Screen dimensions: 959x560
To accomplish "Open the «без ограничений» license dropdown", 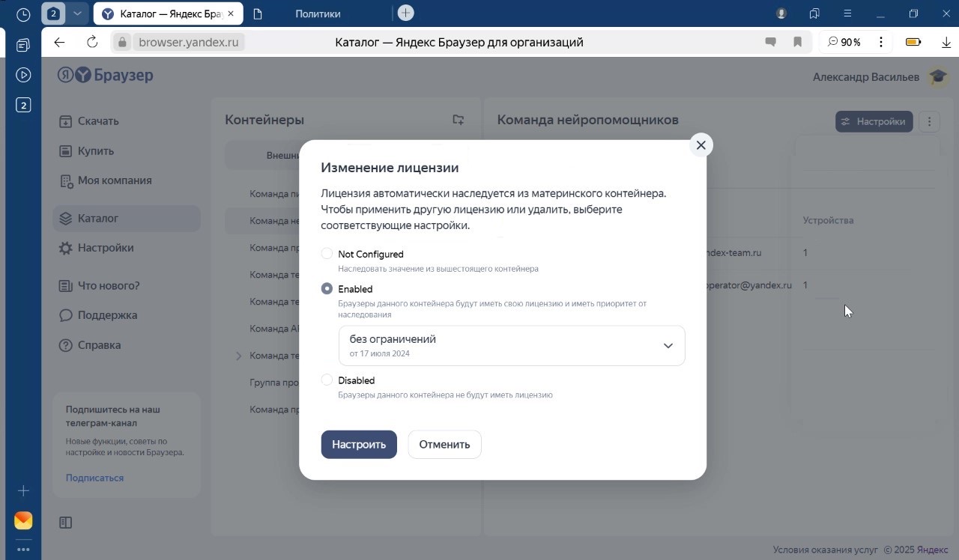I will click(512, 345).
